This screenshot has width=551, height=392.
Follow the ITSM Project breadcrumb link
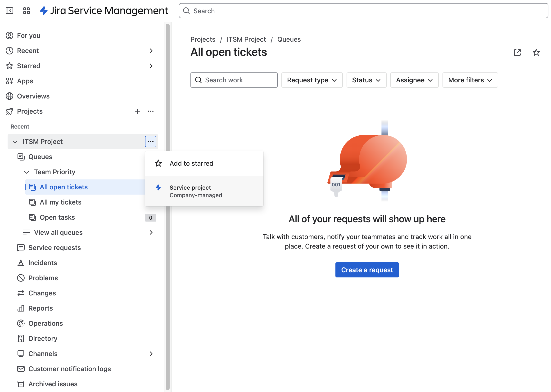click(x=246, y=39)
